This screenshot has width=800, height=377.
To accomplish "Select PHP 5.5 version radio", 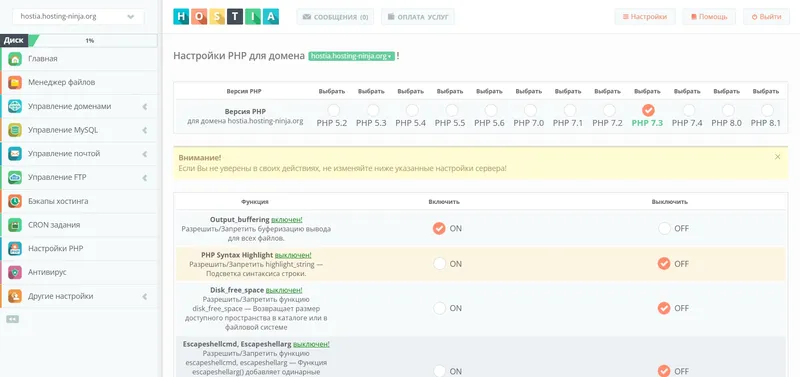I will coord(452,110).
